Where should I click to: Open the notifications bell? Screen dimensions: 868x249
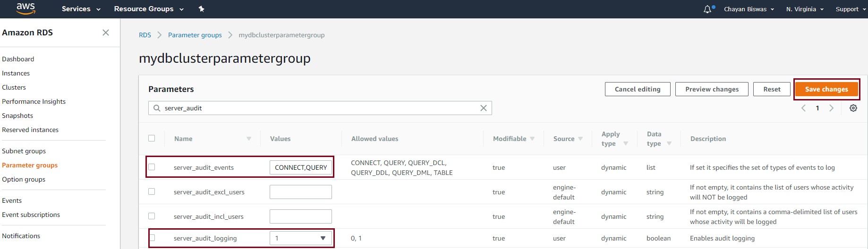pyautogui.click(x=707, y=9)
